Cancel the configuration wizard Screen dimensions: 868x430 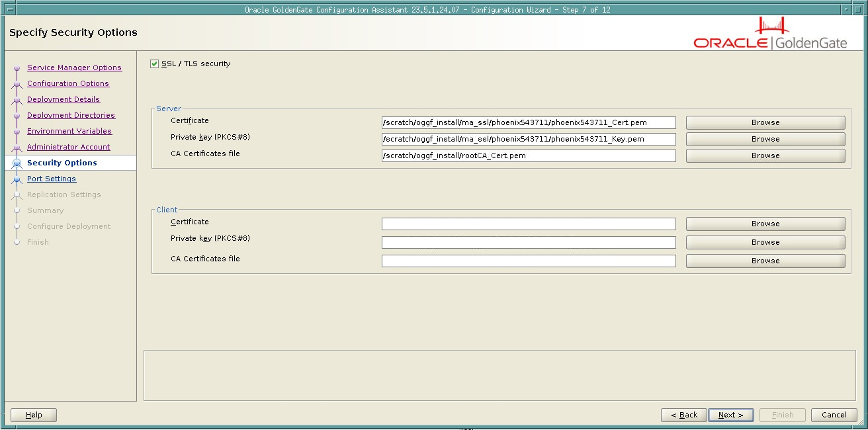pyautogui.click(x=834, y=415)
